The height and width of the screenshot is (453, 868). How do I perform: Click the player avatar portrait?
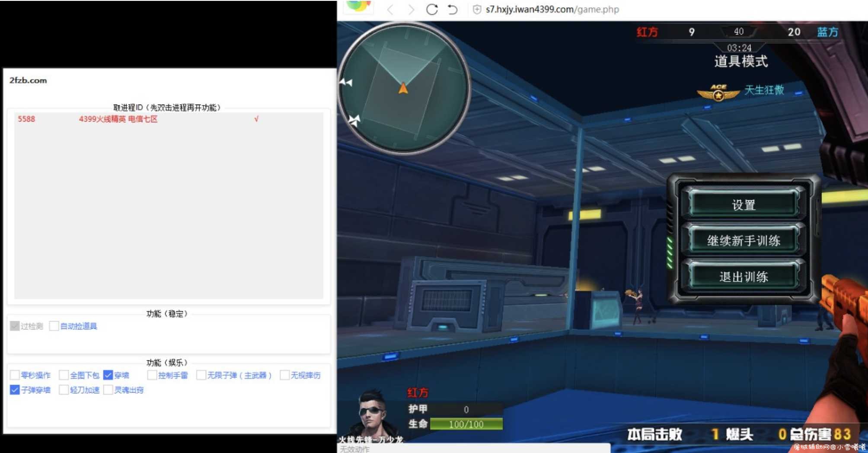[x=372, y=413]
